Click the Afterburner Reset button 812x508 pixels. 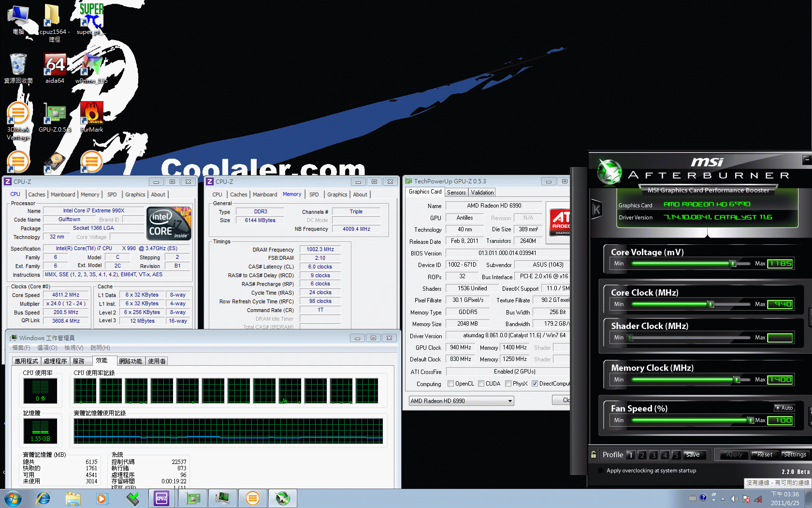(765, 455)
